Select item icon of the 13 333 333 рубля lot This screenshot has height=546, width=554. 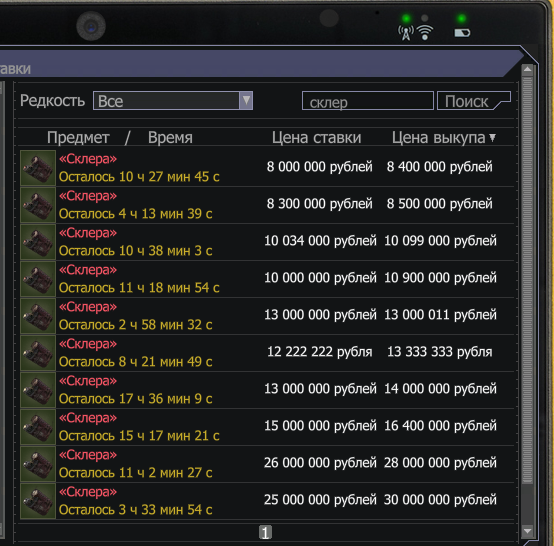[38, 353]
